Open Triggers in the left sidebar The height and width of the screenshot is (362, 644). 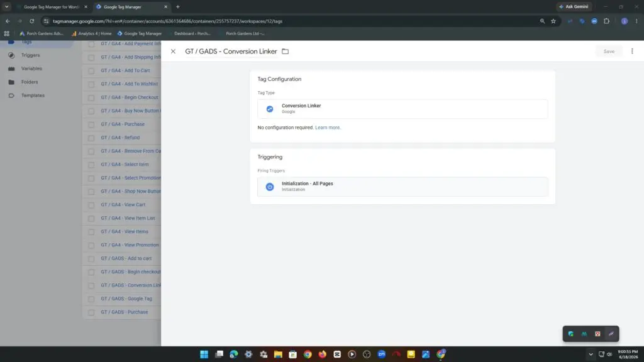[30, 55]
